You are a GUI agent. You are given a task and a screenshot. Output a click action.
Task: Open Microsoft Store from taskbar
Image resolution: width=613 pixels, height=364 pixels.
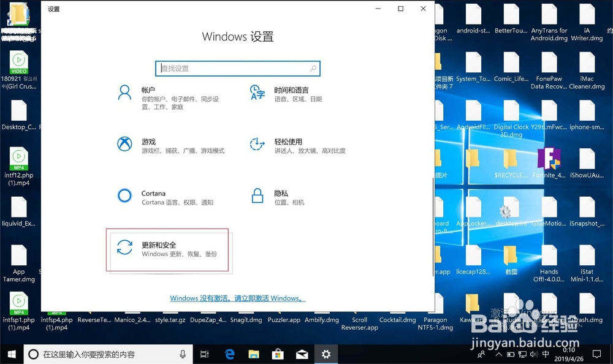[278, 354]
